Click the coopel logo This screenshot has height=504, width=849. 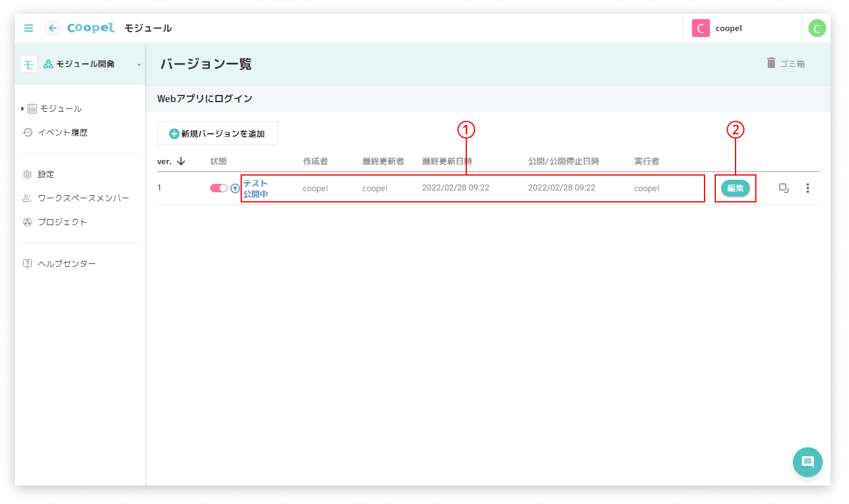click(x=91, y=28)
